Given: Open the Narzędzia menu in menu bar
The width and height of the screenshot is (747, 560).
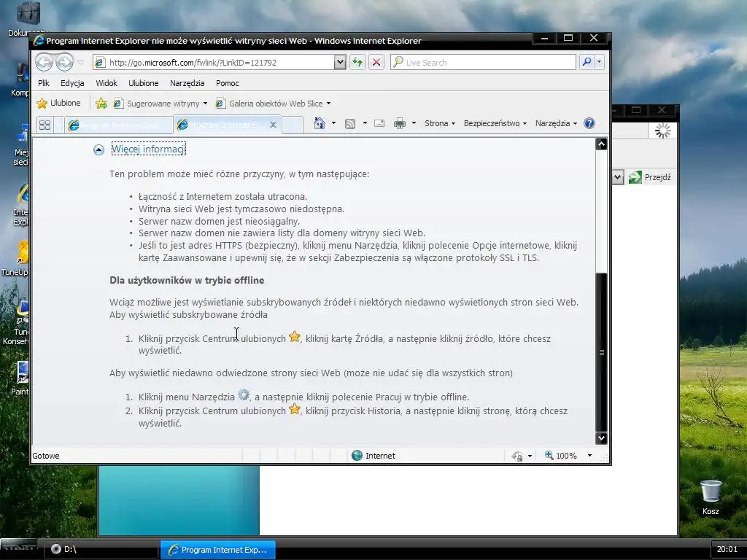Looking at the screenshot, I should click(x=187, y=83).
